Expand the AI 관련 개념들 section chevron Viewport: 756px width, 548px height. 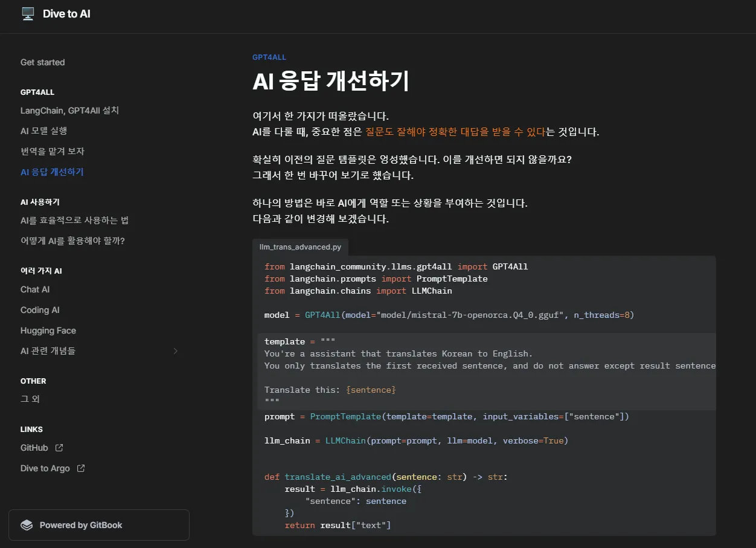point(175,351)
